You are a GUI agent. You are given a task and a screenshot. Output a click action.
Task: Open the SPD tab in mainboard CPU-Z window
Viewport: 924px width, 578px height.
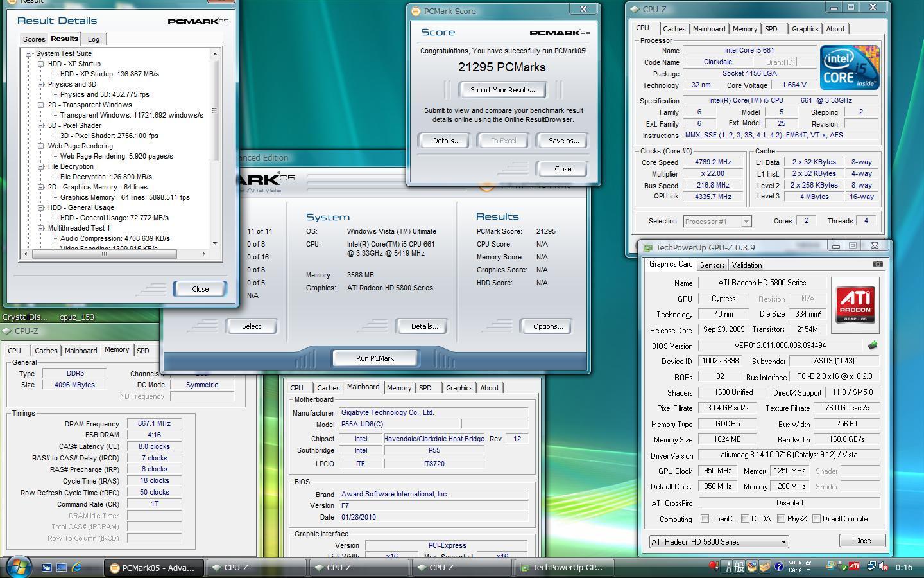point(425,388)
